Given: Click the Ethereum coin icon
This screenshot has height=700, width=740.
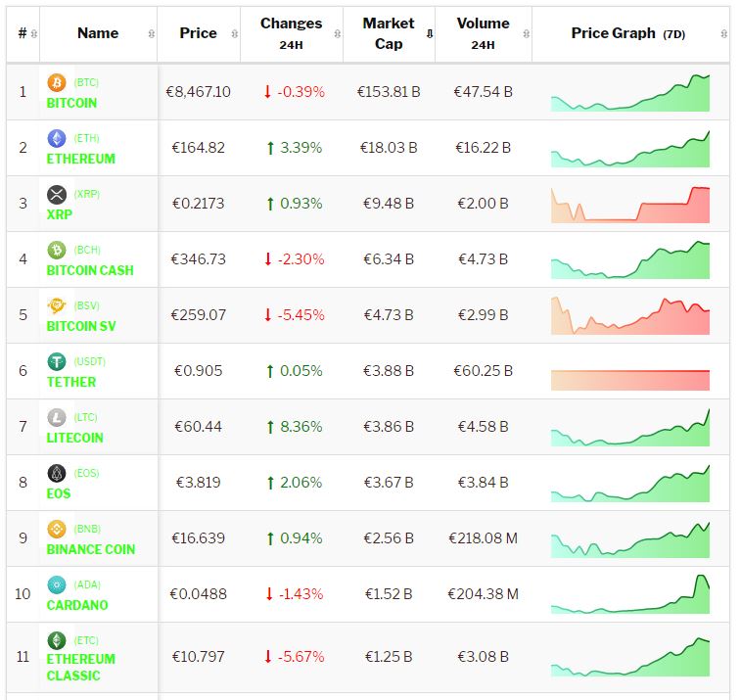Looking at the screenshot, I should 56,139.
